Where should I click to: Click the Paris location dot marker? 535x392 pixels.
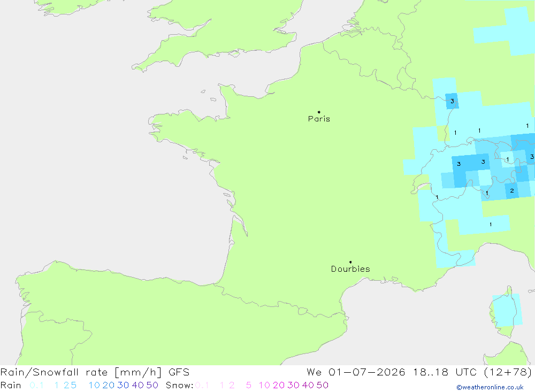click(319, 112)
